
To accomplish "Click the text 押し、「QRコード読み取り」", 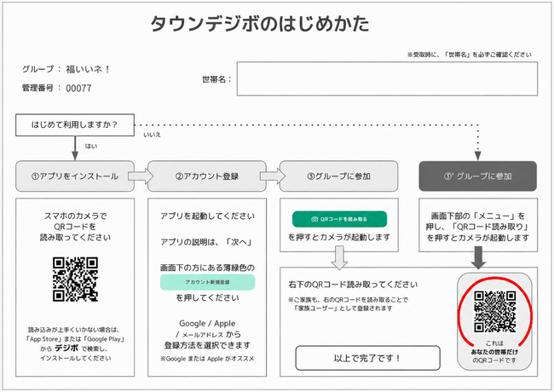I will (478, 227).
